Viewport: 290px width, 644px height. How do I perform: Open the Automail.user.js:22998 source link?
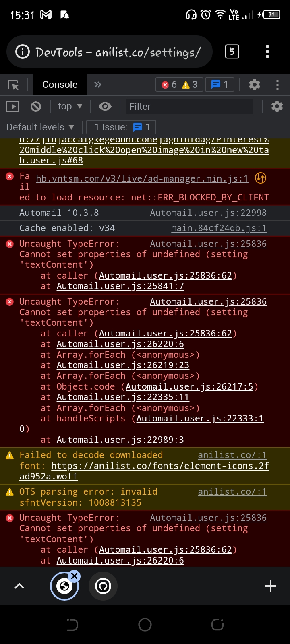(x=208, y=213)
